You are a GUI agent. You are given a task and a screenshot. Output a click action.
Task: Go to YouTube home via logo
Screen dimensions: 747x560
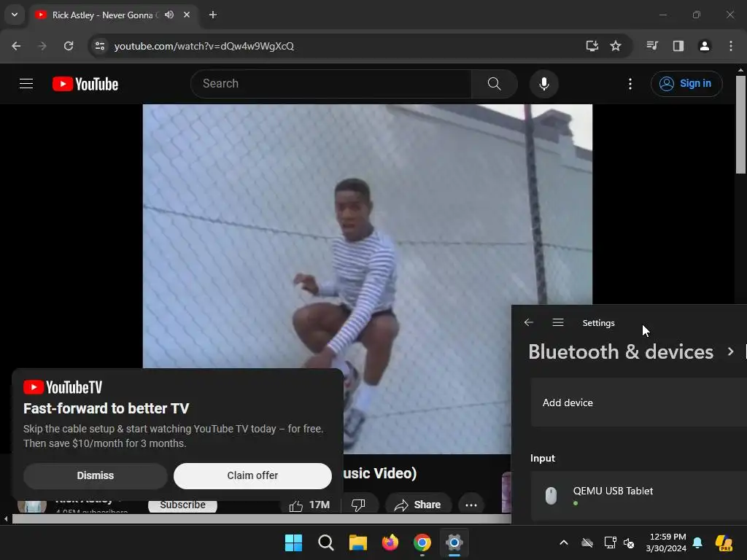tap(85, 84)
